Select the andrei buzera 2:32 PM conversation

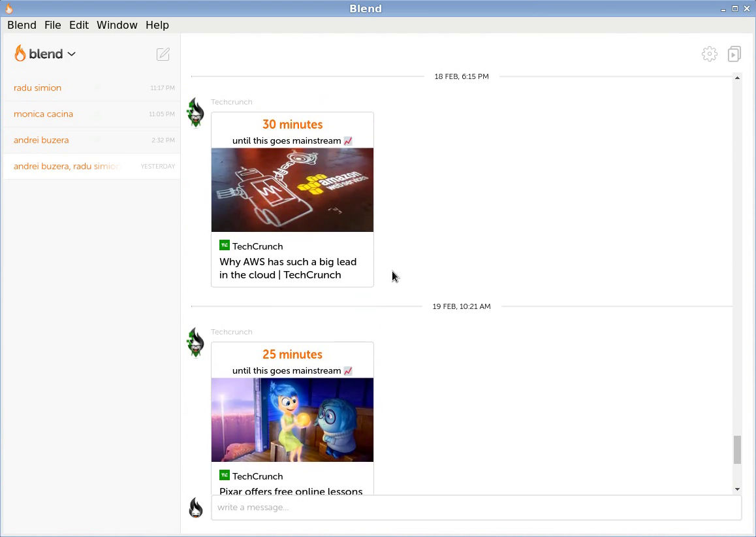click(x=91, y=140)
